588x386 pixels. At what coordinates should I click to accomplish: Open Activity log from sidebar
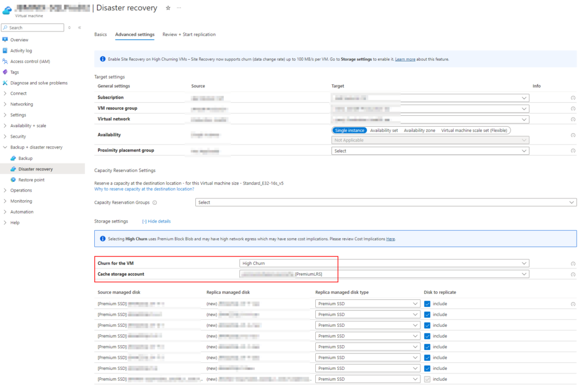pyautogui.click(x=21, y=50)
